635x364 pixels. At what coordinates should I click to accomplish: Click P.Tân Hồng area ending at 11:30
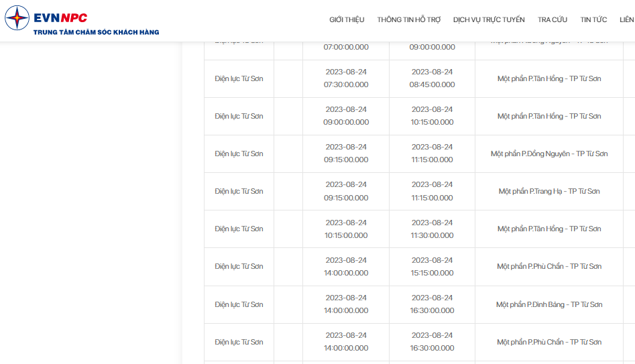(x=549, y=229)
